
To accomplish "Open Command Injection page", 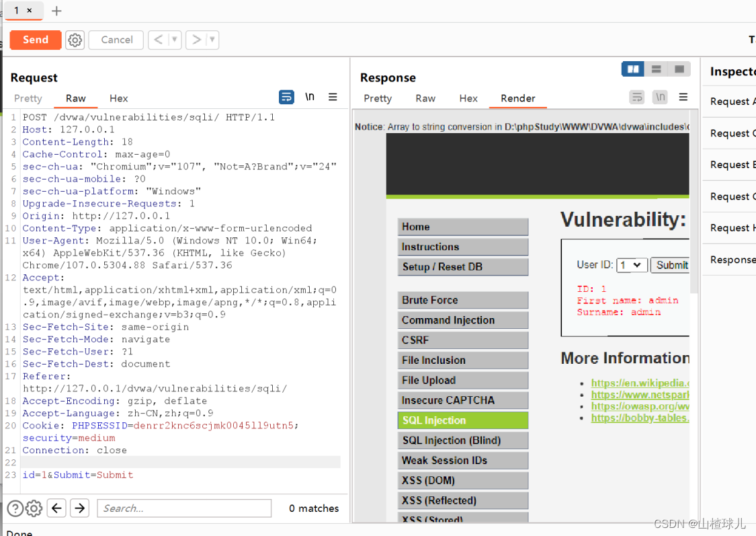I will pyautogui.click(x=463, y=320).
